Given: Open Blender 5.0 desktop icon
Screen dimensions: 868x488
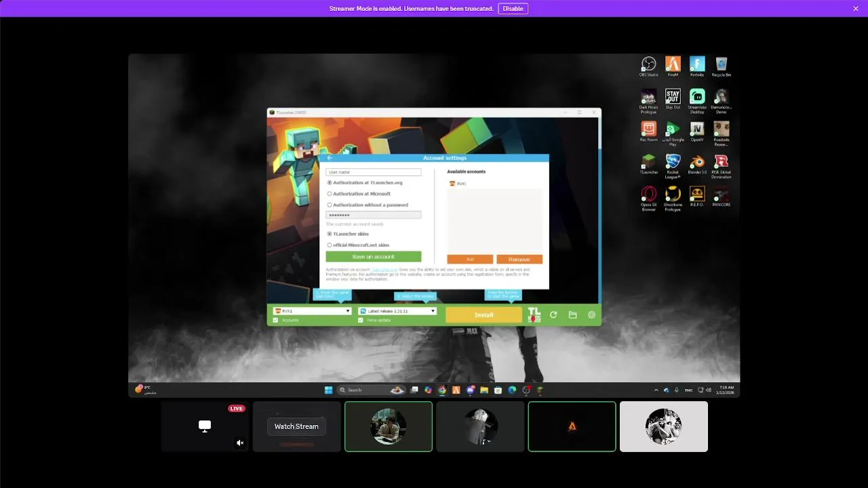Looking at the screenshot, I should [x=697, y=165].
